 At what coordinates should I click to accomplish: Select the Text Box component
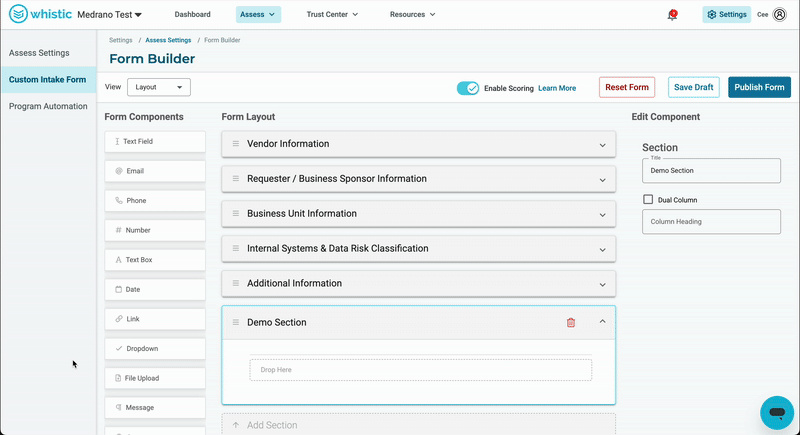[x=155, y=260]
